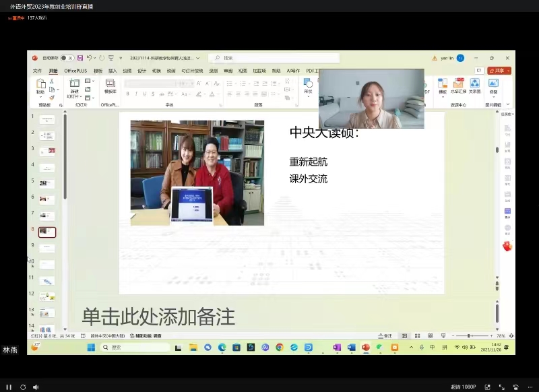Switch to the 设计 ribbon tab
Image resolution: width=539 pixels, height=392 pixels.
pos(142,71)
